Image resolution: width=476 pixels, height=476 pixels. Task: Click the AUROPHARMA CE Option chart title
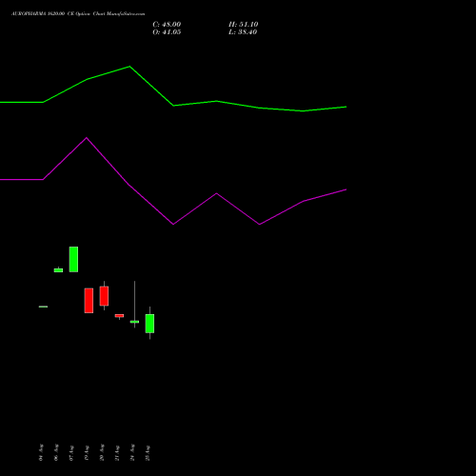(78, 14)
